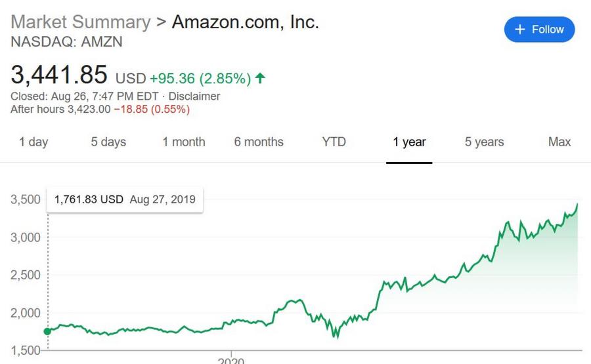591x364 pixels.
Task: Click the green up arrow icon
Action: 260,78
